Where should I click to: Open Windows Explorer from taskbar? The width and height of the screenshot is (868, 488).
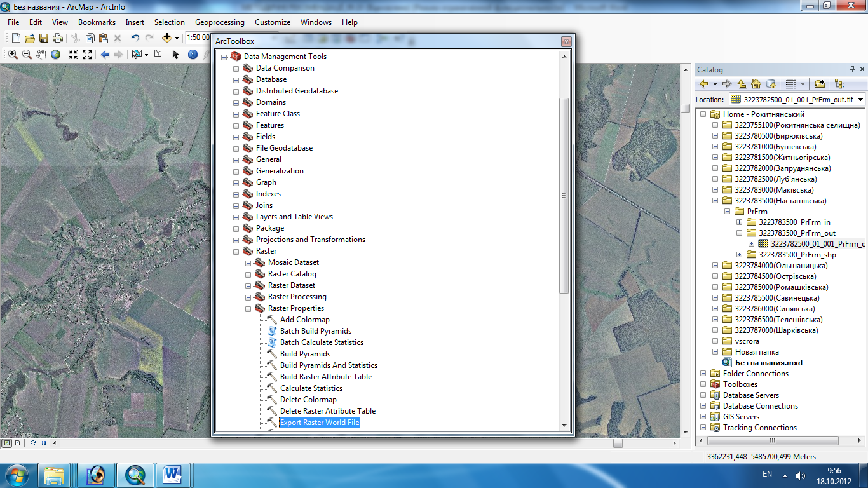point(55,475)
